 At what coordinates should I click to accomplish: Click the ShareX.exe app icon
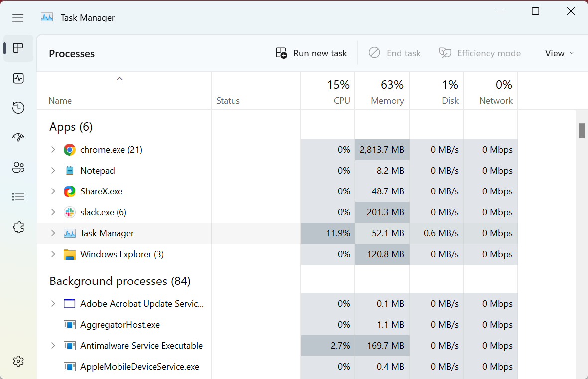[69, 191]
